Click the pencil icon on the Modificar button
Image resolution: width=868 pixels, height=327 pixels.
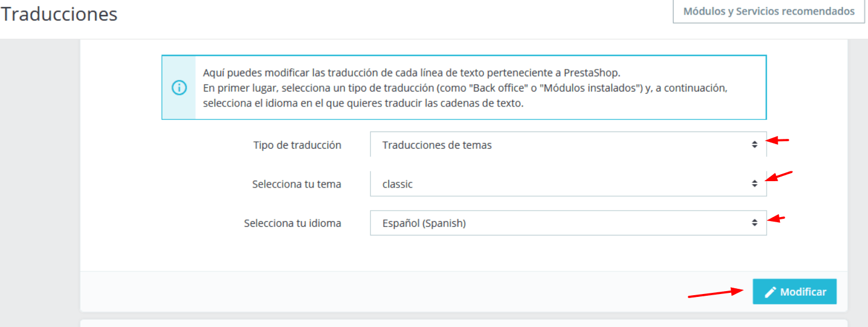[770, 292]
